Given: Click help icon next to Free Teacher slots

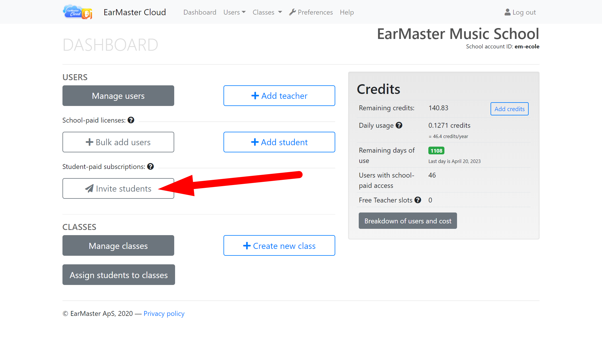Looking at the screenshot, I should point(418,200).
